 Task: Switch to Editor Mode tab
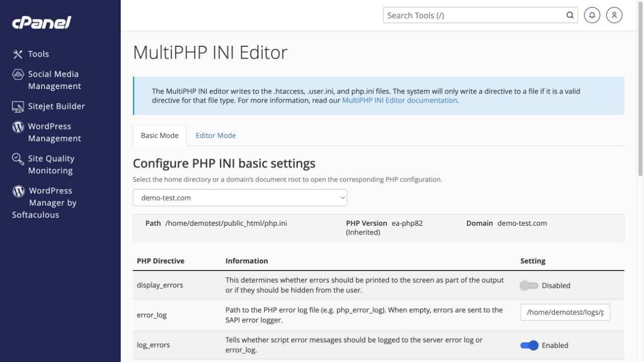(216, 135)
